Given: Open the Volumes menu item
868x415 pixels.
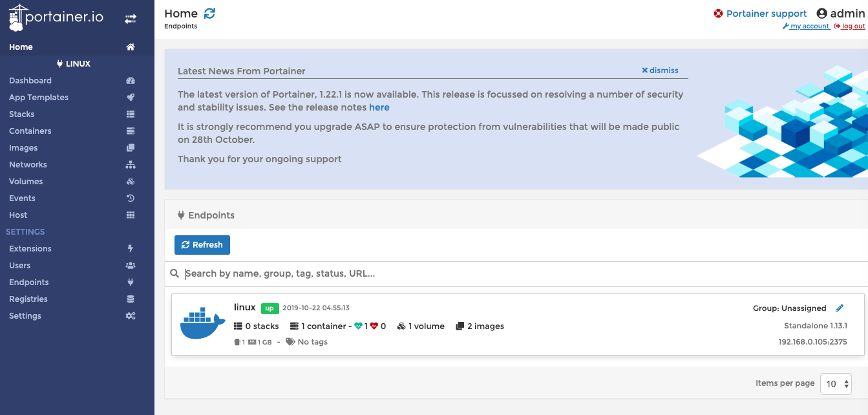Looking at the screenshot, I should click(26, 182).
